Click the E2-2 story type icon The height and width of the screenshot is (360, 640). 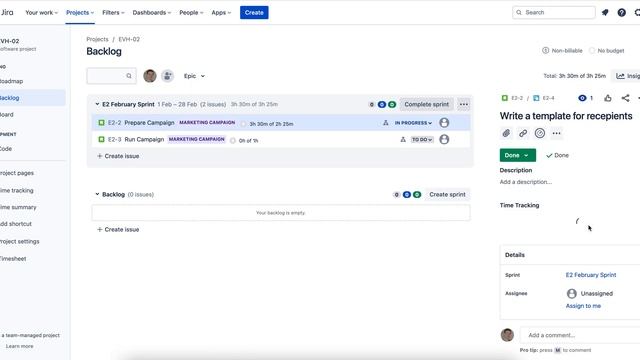[101, 122]
